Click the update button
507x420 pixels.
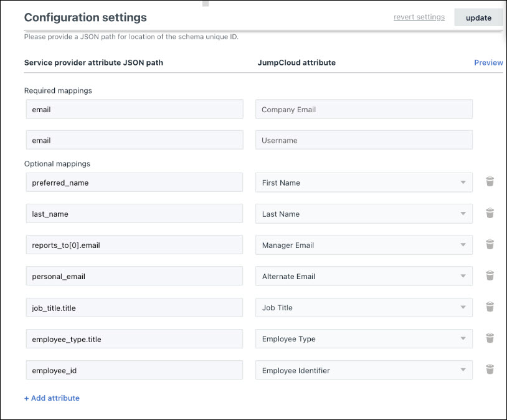pyautogui.click(x=478, y=17)
